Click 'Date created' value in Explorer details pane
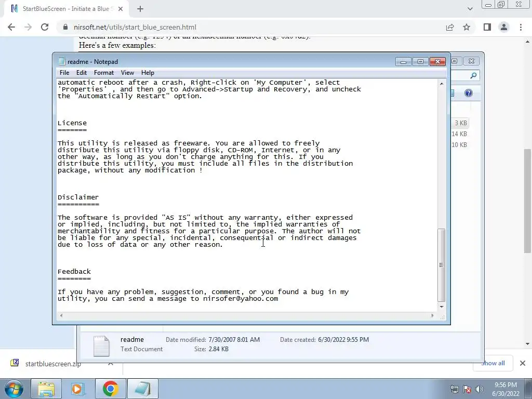The image size is (532, 399). [x=343, y=340]
